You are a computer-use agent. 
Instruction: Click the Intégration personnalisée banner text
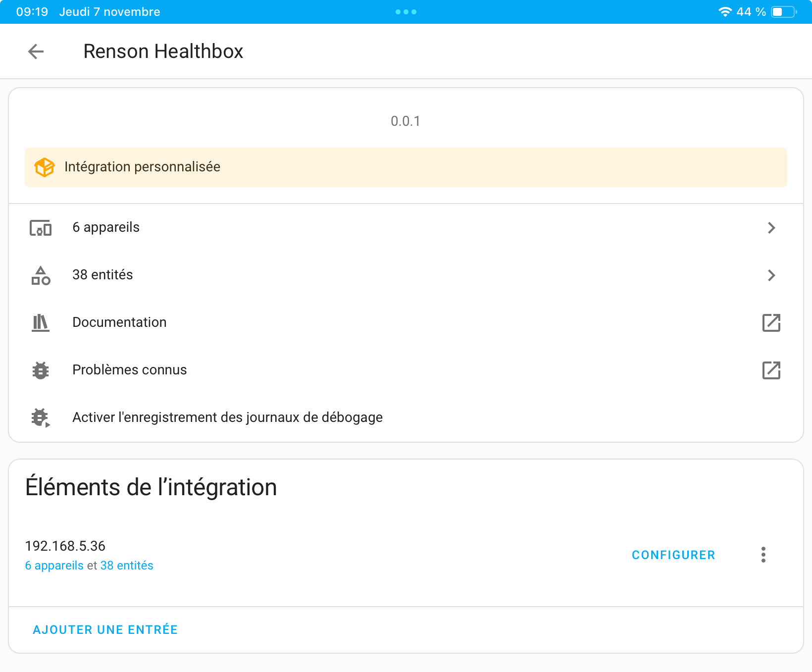coord(142,167)
